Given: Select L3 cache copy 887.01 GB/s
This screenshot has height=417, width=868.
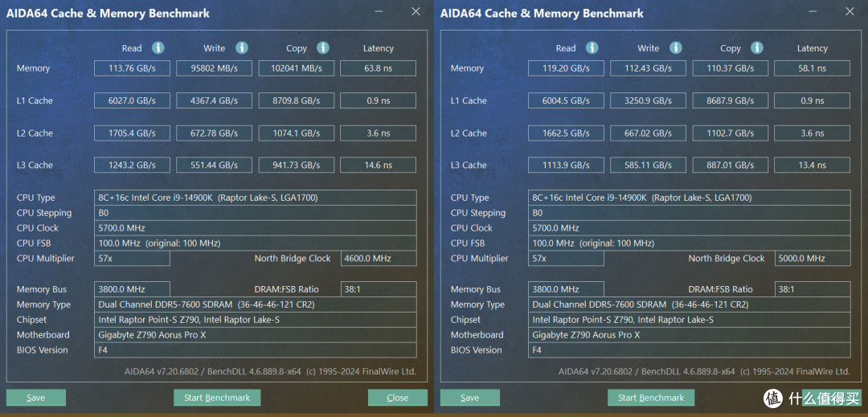Looking at the screenshot, I should click(730, 165).
